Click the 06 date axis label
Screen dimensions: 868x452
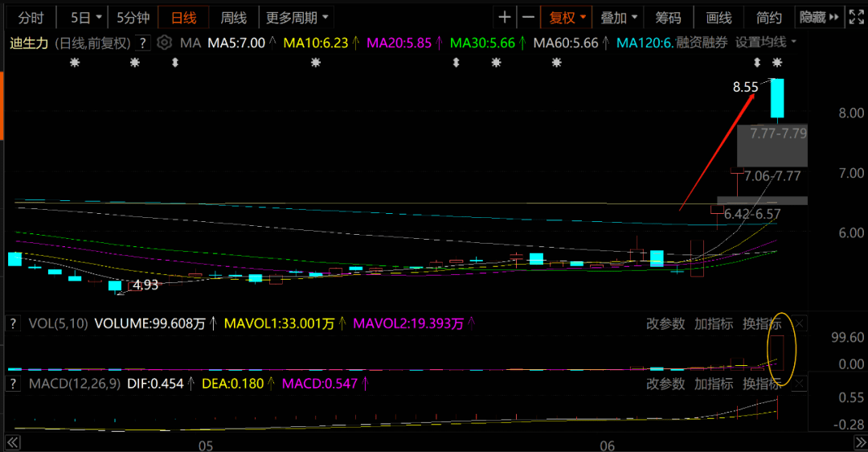point(608,446)
